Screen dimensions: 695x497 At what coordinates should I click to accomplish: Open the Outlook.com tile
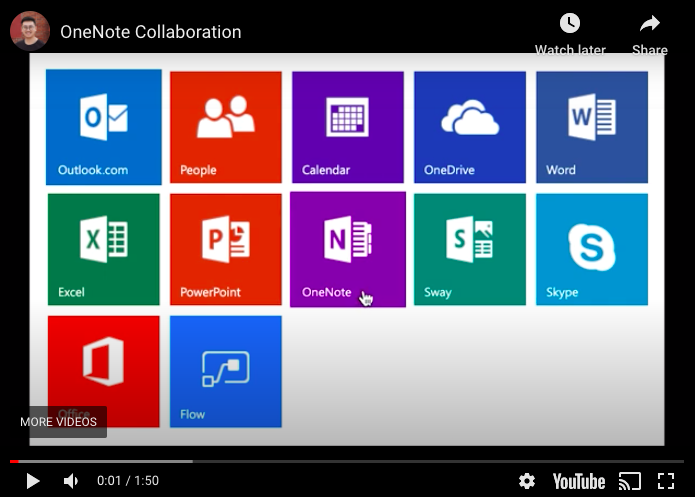(104, 127)
